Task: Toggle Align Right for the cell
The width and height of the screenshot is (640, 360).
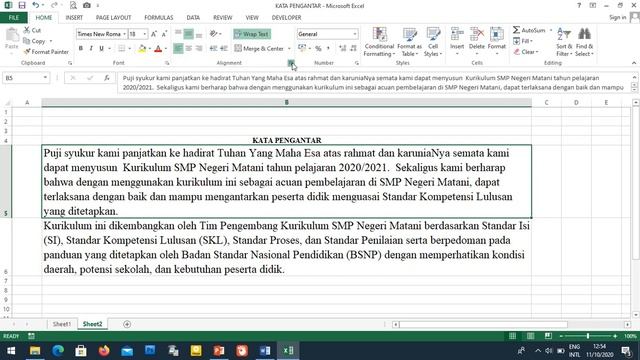Action: (x=199, y=49)
